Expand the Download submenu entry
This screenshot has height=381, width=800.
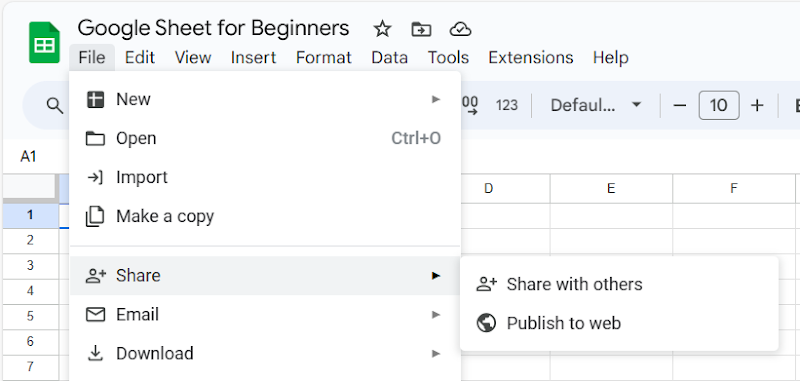[265, 353]
